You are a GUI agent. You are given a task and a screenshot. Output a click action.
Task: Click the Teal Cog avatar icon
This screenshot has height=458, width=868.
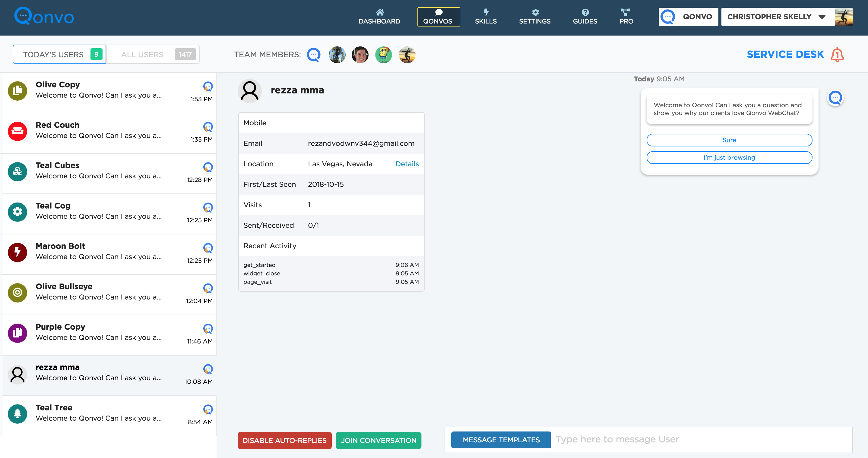pyautogui.click(x=17, y=212)
